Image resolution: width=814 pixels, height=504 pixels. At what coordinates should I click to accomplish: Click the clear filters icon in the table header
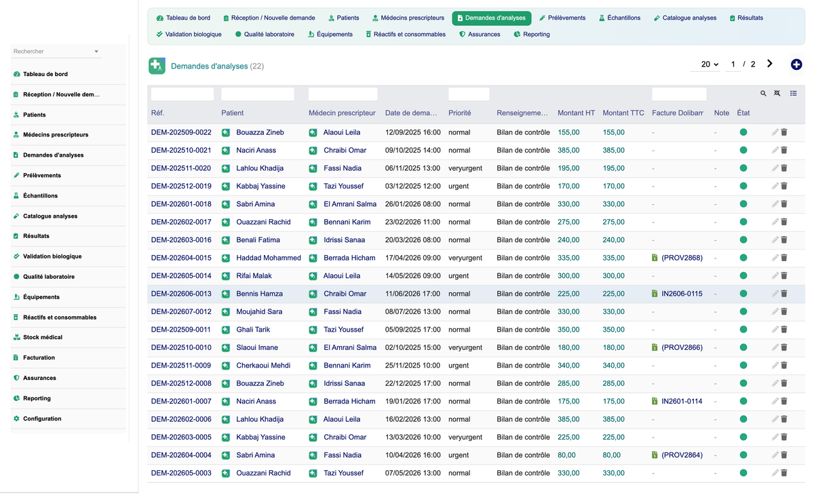(x=777, y=94)
